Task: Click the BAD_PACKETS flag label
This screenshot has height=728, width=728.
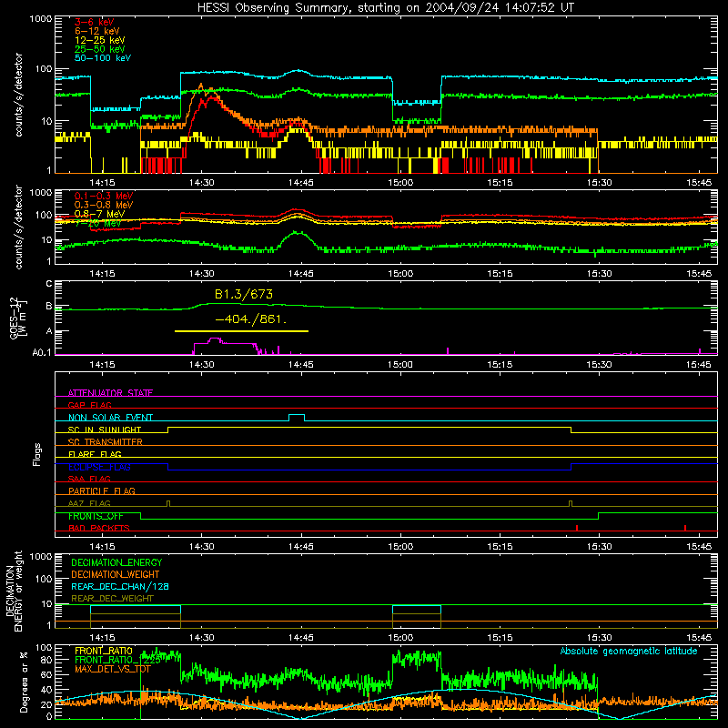Action: 99,528
